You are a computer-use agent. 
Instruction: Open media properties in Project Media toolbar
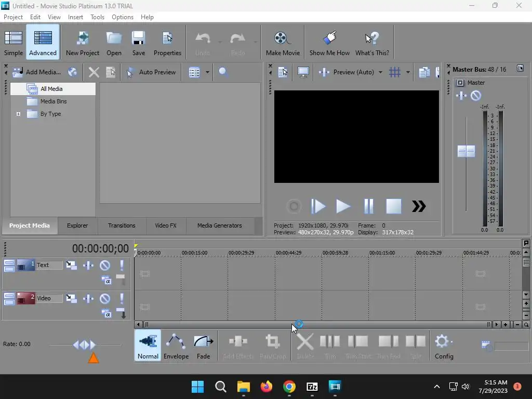[111, 72]
